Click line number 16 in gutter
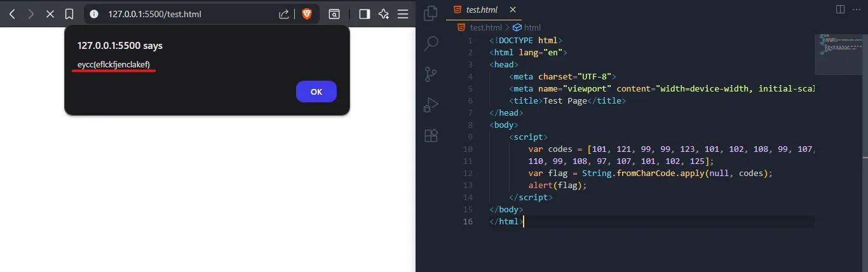 tap(468, 222)
